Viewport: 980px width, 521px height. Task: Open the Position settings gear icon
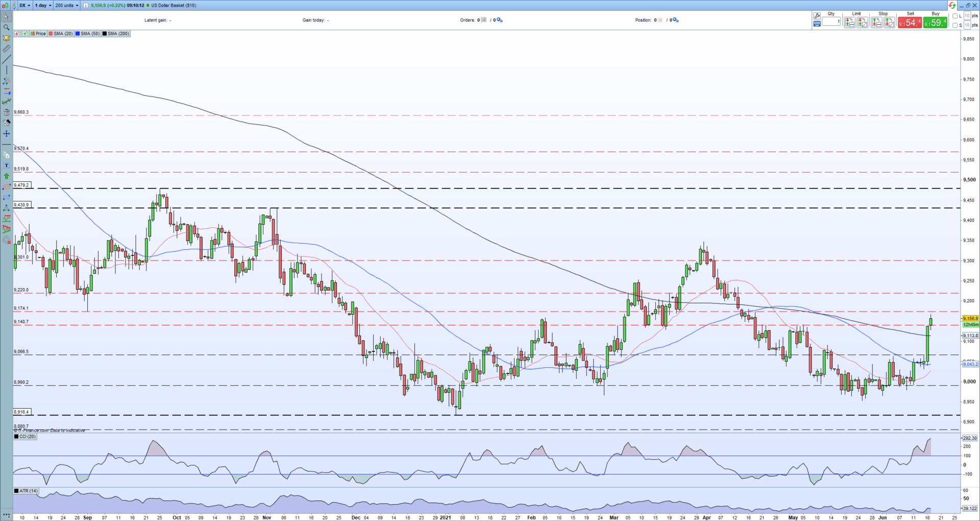(675, 20)
